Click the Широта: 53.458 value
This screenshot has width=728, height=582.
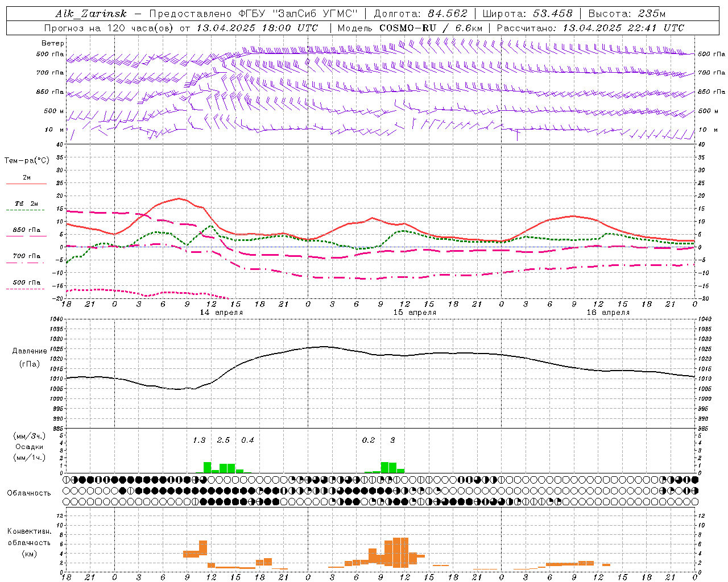coord(527,14)
